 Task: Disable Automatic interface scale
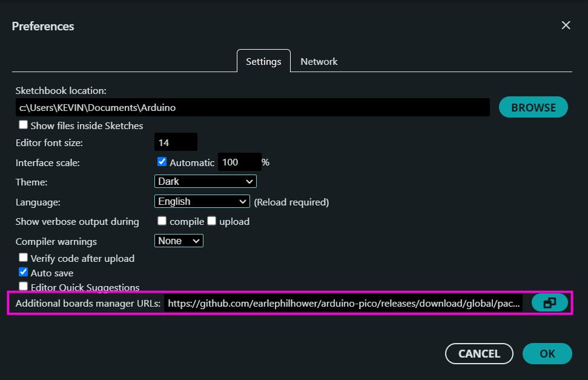point(161,161)
